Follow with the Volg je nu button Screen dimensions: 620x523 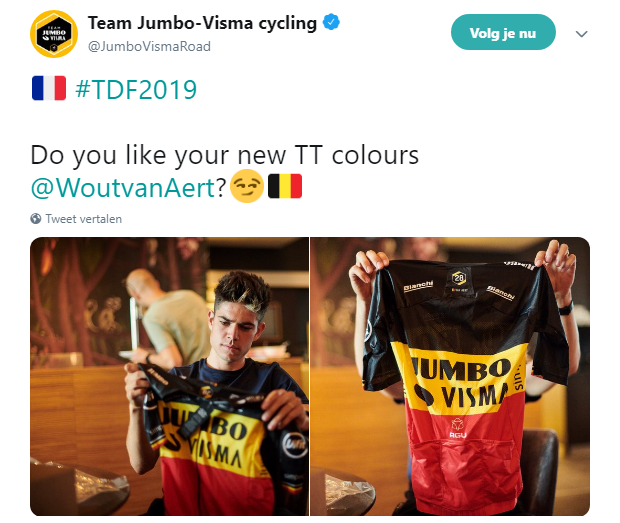[x=503, y=32]
